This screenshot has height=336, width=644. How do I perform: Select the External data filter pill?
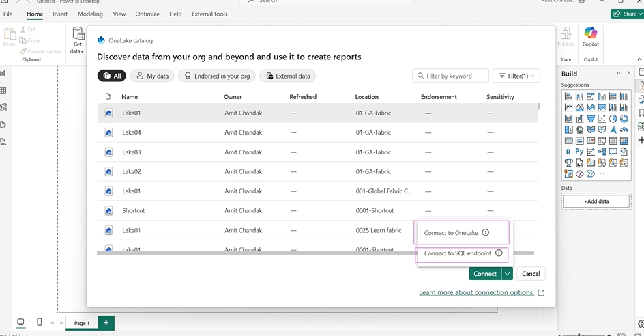click(x=287, y=76)
